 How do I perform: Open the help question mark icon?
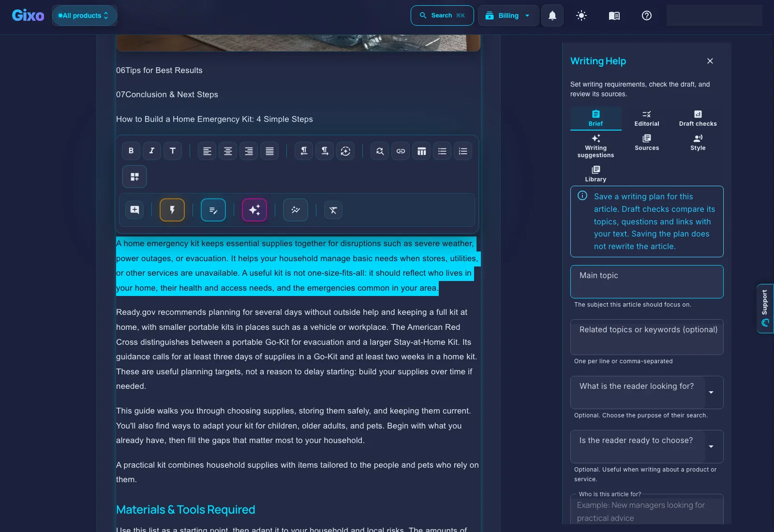pyautogui.click(x=647, y=15)
